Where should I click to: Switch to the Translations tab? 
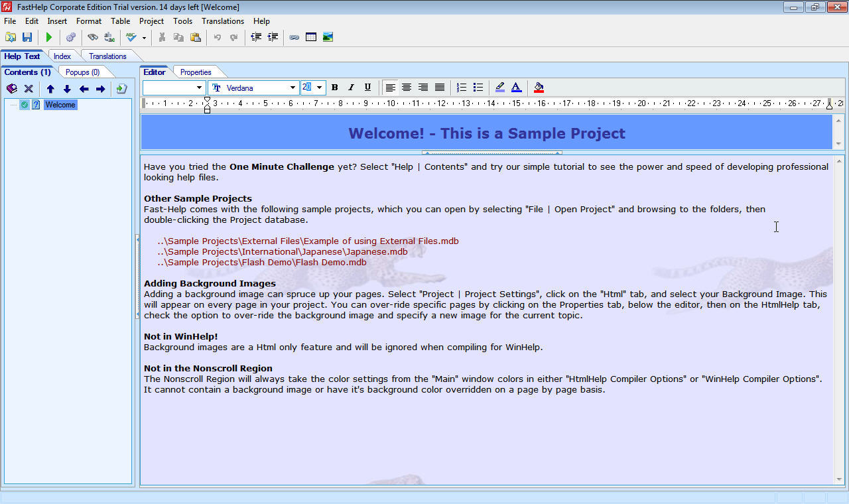click(x=107, y=56)
